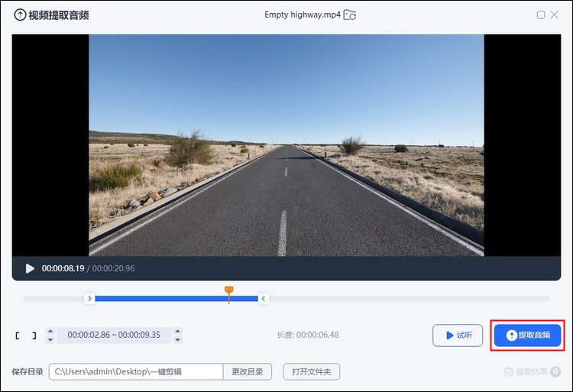Image resolution: width=573 pixels, height=392 pixels.
Task: Click the video preview of the highway
Action: [286, 145]
